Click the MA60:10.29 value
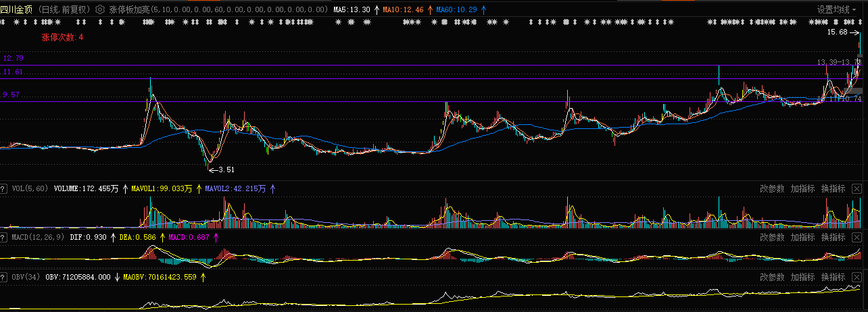Screen dimensions: 868x312 tap(456, 10)
